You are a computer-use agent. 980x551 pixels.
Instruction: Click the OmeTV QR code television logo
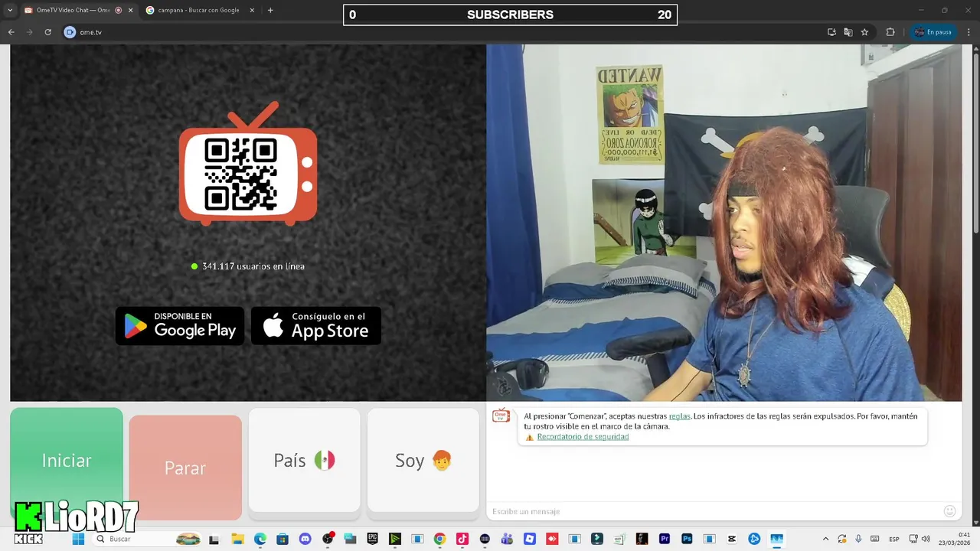248,164
